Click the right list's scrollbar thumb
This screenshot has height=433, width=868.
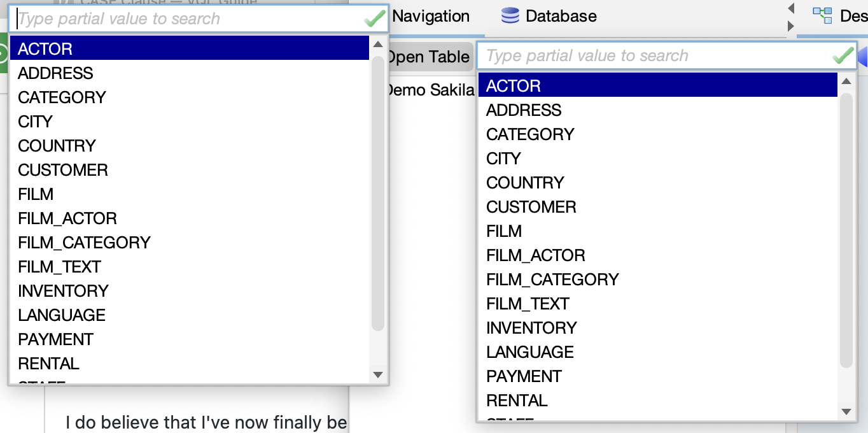point(846,230)
